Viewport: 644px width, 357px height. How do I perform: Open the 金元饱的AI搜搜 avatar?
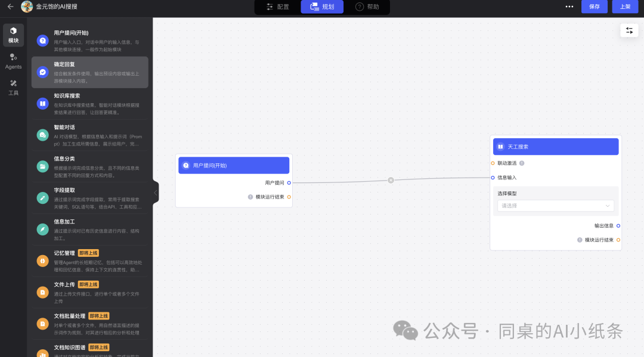click(x=27, y=7)
